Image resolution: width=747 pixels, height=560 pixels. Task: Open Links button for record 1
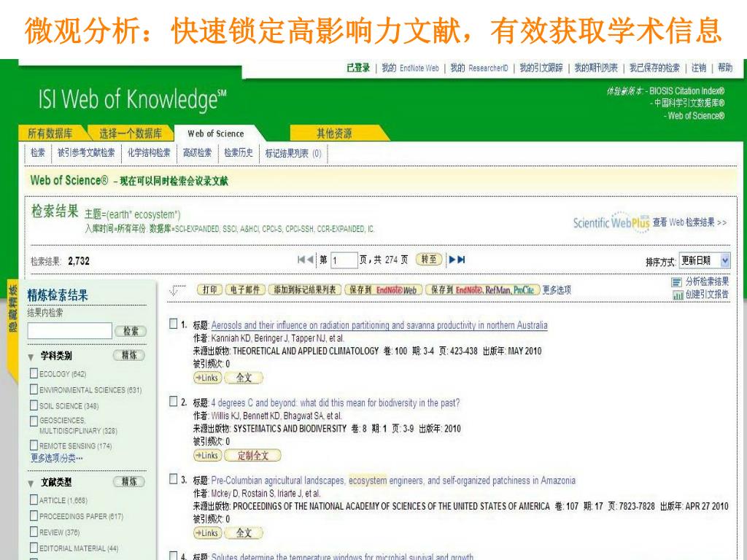click(x=206, y=378)
